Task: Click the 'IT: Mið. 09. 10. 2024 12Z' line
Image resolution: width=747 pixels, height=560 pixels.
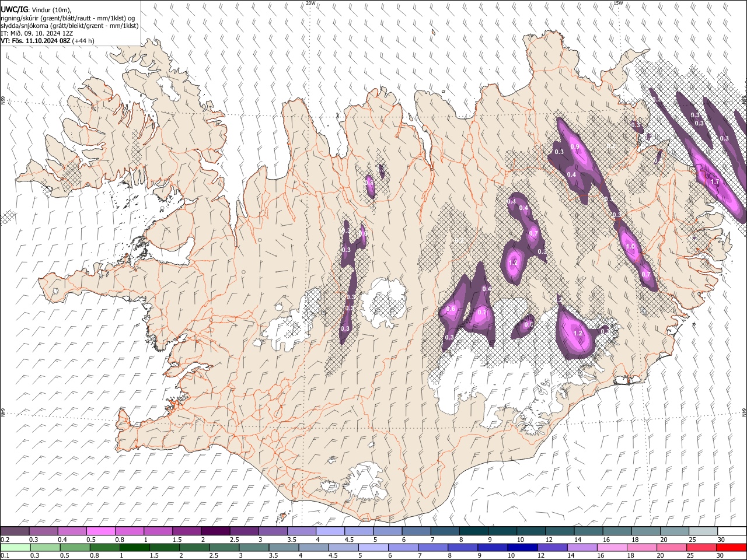Action: click(37, 33)
